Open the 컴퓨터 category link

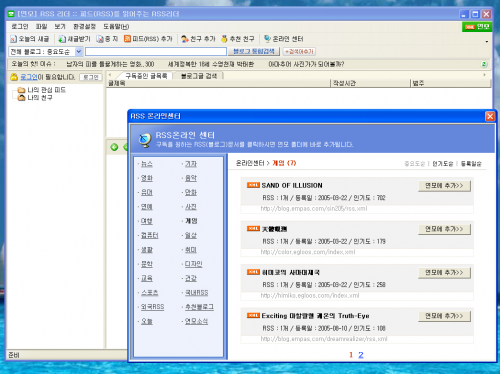point(150,235)
